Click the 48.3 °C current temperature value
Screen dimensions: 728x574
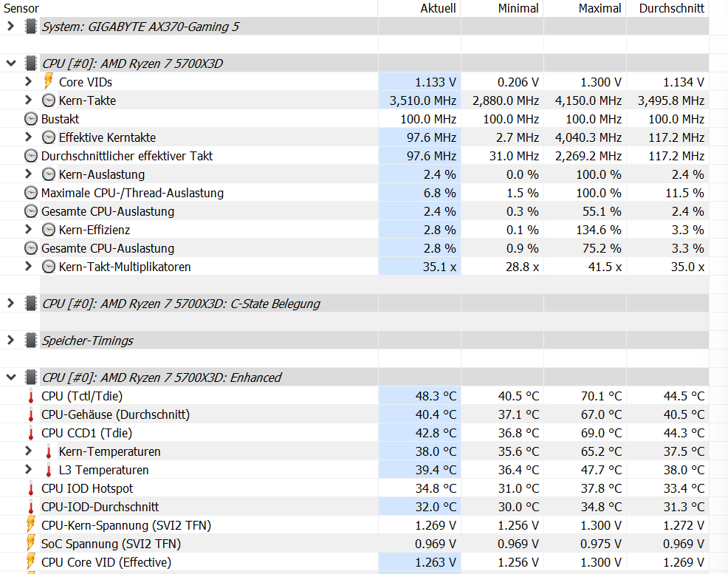pyautogui.click(x=436, y=396)
